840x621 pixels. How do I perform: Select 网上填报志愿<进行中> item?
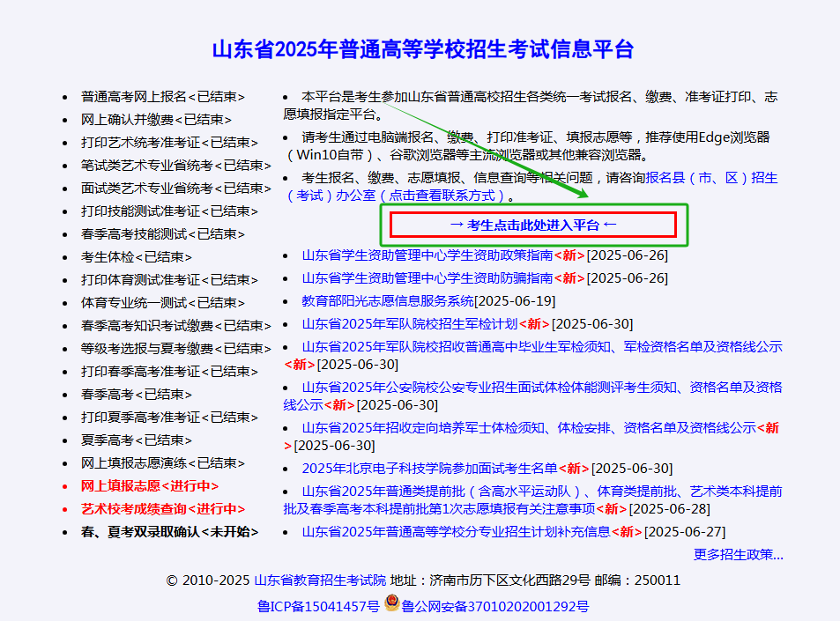[150, 486]
